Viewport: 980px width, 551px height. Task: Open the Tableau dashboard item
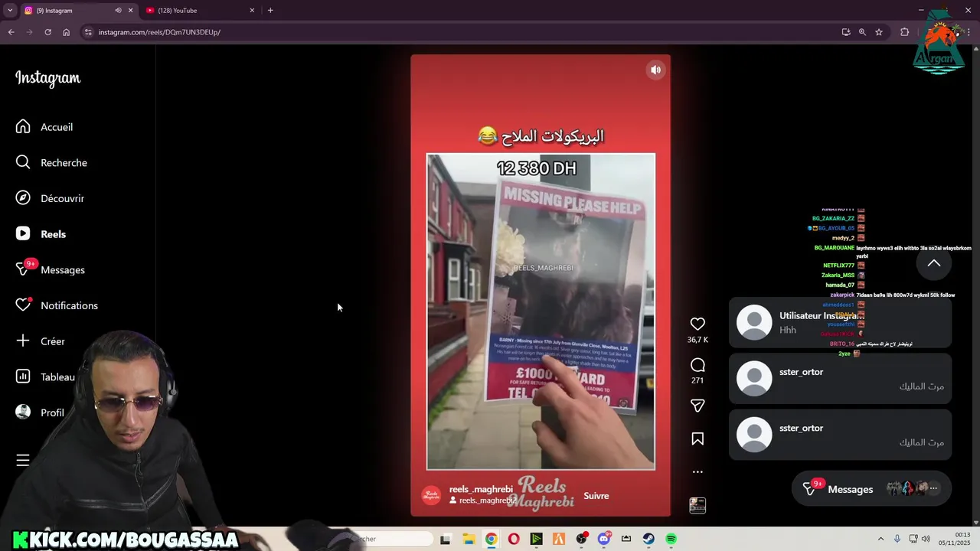click(45, 377)
